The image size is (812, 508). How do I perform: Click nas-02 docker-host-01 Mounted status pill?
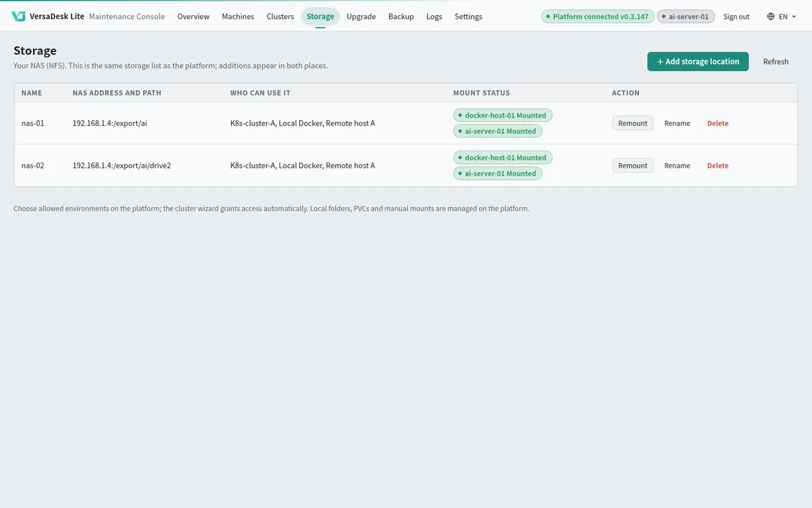[503, 157]
